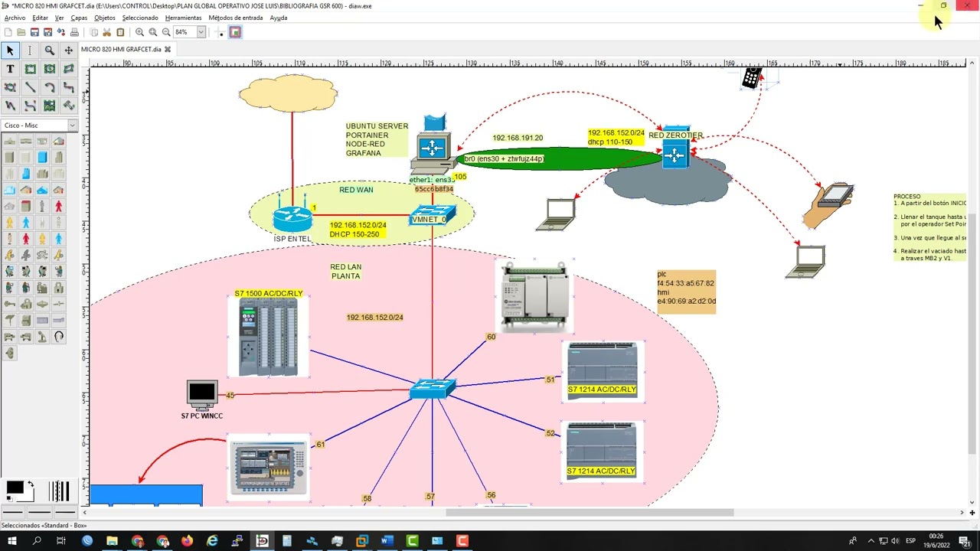The height and width of the screenshot is (551, 980).
Task: Click the central LAN switch icon
Action: (x=433, y=389)
